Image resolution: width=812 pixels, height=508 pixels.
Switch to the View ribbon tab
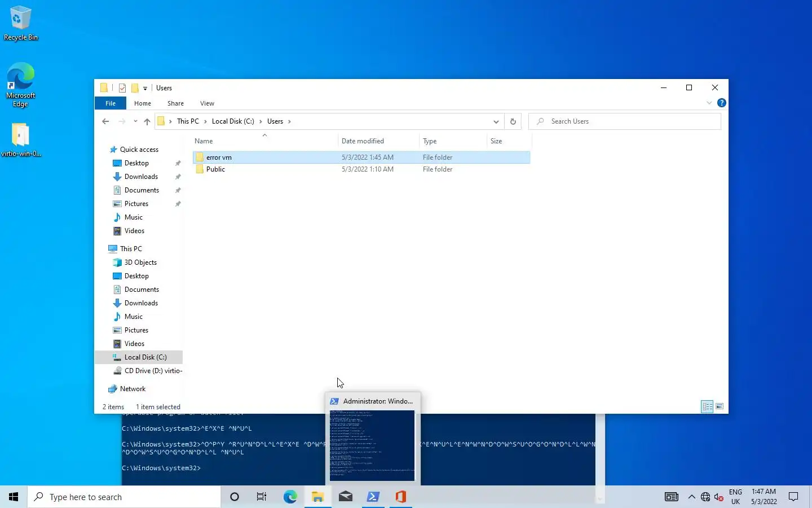tap(207, 103)
